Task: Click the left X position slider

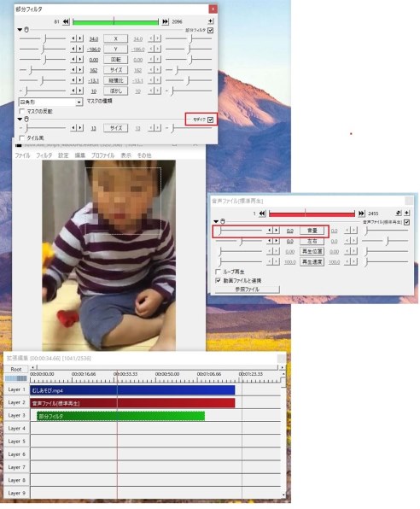Action: coord(43,38)
